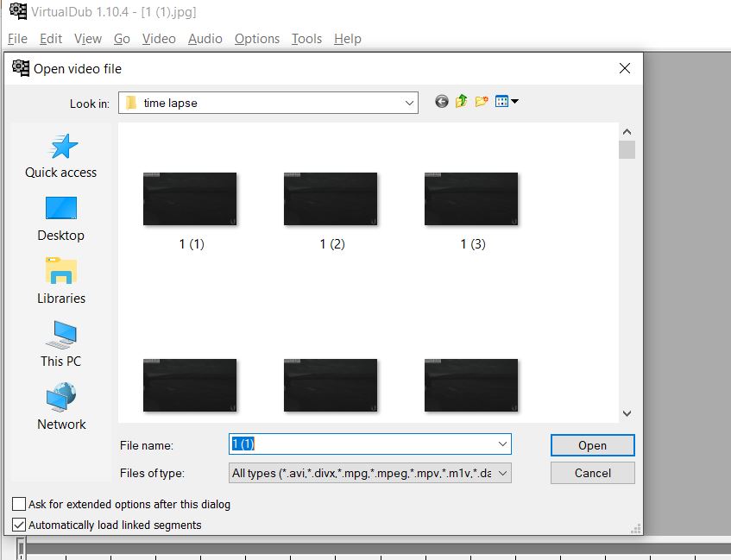This screenshot has height=560, width=731.
Task: Select the 1 (1) image thumbnail
Action: 190,199
